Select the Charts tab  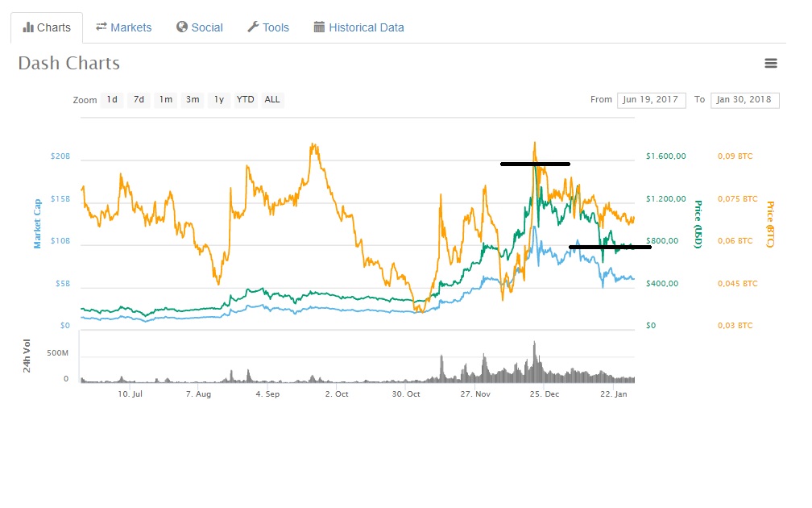point(47,27)
